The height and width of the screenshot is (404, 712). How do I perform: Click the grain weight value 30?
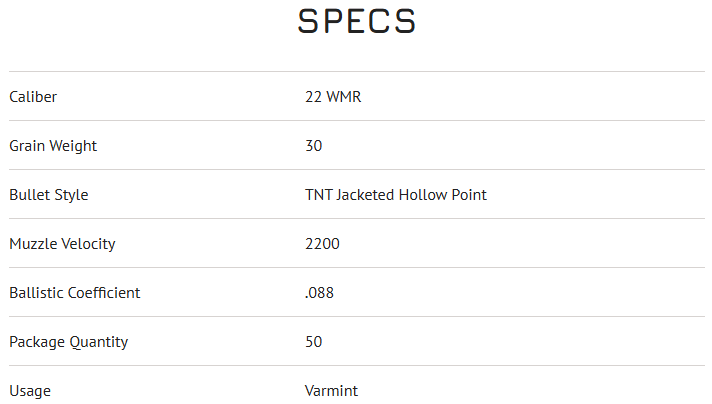(x=314, y=146)
